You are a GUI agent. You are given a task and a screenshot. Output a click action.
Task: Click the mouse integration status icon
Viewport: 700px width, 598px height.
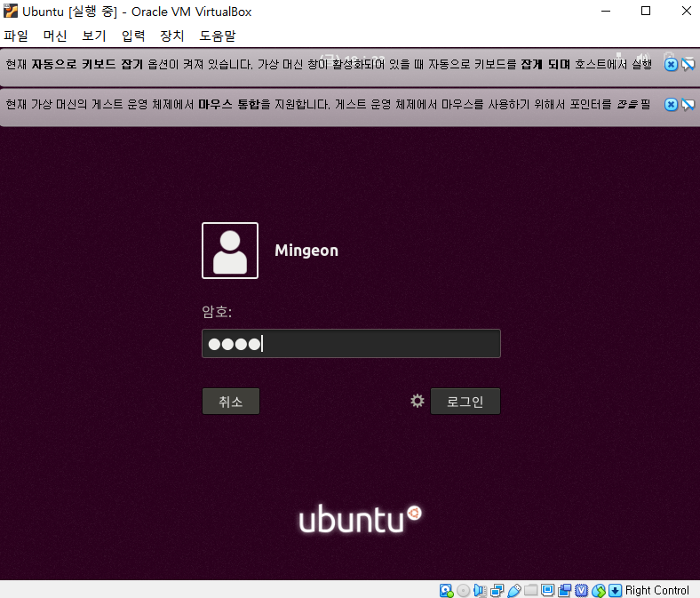[x=598, y=590]
